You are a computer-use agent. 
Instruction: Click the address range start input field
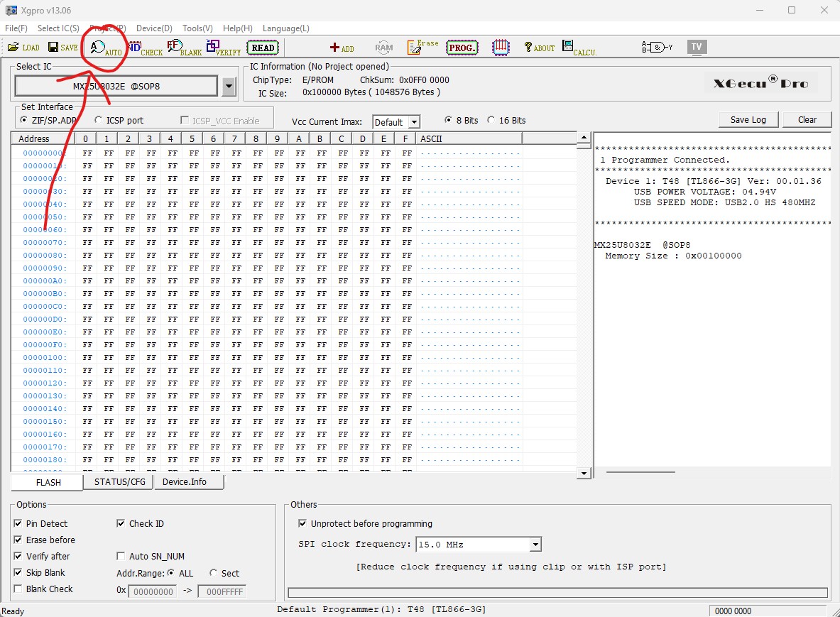pyautogui.click(x=153, y=591)
